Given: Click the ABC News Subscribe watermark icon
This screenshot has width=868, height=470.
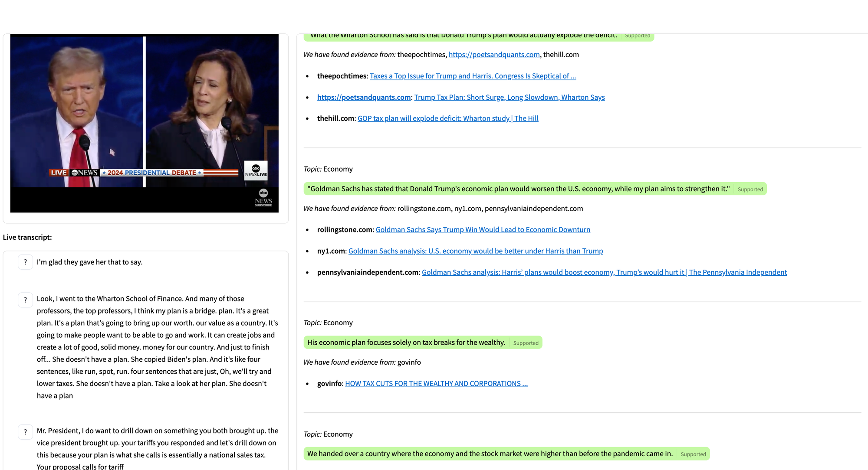Looking at the screenshot, I should (x=263, y=198).
